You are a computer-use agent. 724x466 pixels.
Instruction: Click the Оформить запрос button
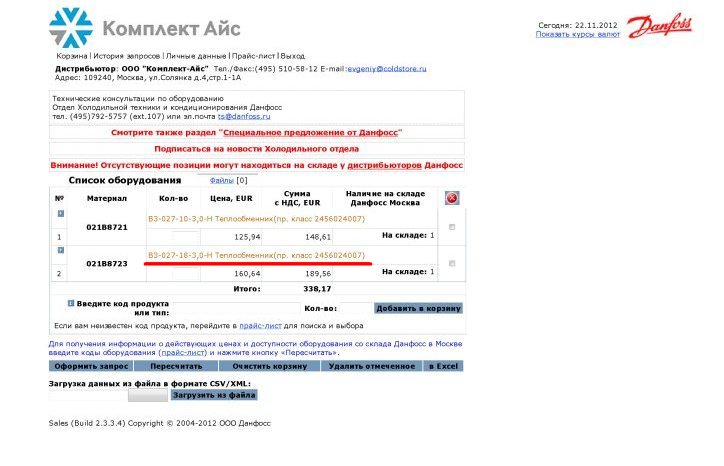(x=91, y=366)
